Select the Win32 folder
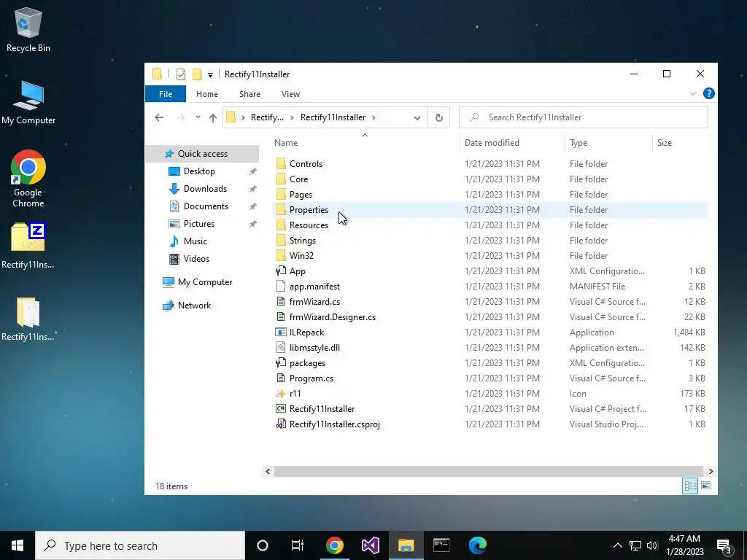 click(301, 255)
